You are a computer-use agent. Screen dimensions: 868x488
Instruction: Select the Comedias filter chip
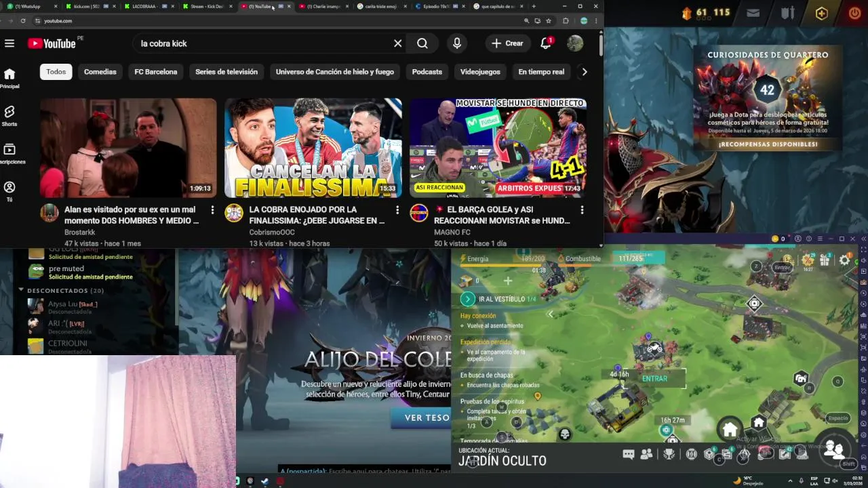(x=100, y=72)
